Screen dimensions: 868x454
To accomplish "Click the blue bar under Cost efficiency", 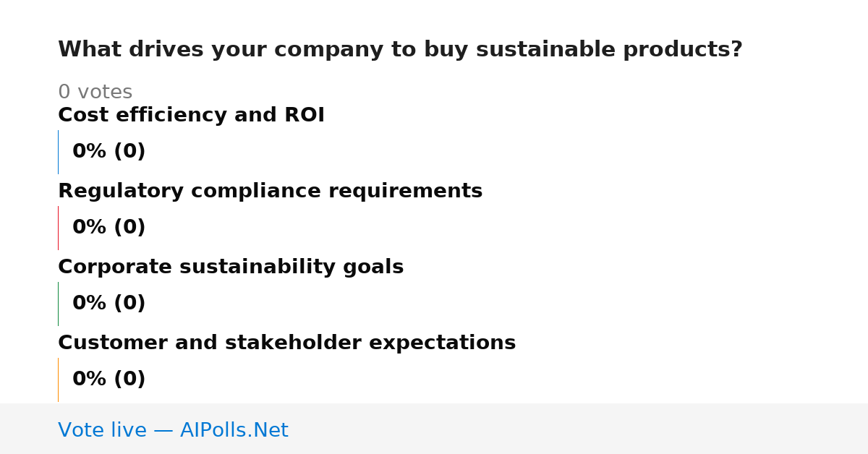I will click(58, 152).
